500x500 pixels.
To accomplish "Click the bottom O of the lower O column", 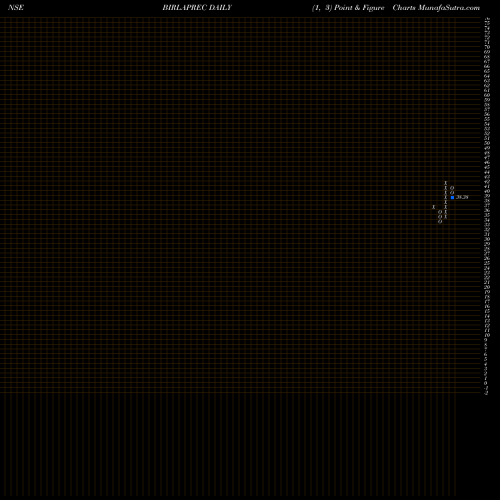I will click(x=440, y=221).
